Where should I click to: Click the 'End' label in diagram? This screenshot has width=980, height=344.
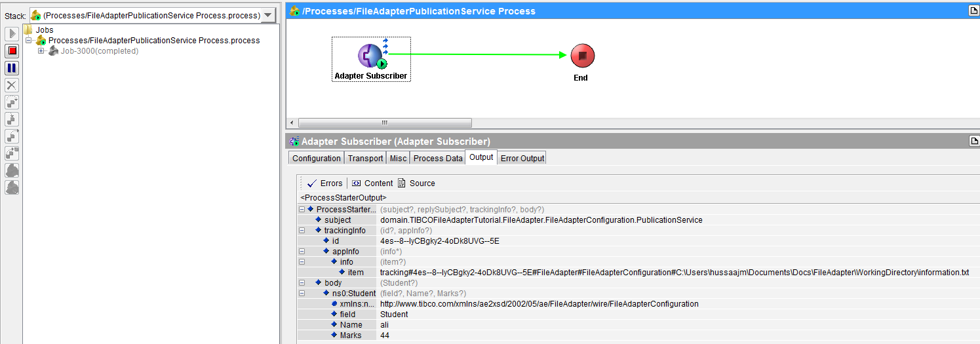pyautogui.click(x=581, y=78)
